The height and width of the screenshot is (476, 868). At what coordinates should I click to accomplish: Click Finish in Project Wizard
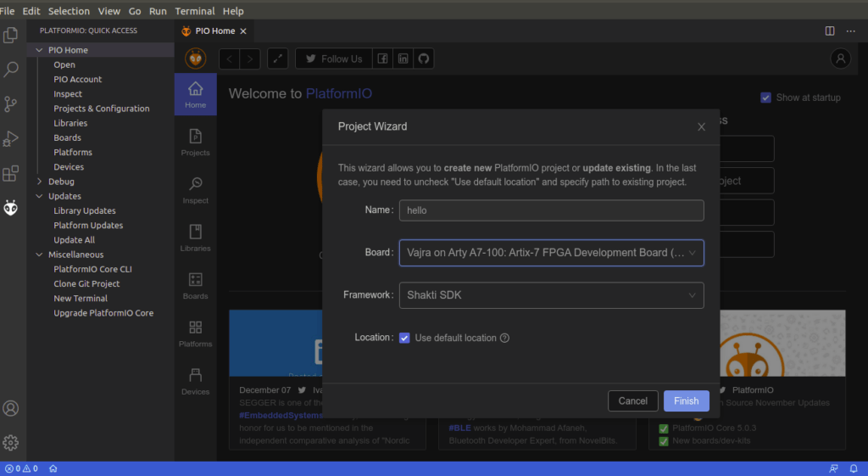coord(687,401)
